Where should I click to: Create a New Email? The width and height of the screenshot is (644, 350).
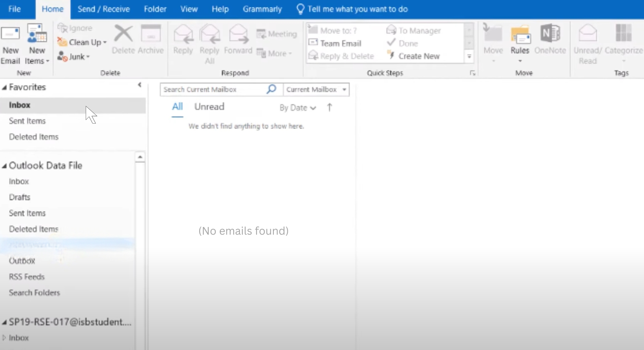[x=10, y=44]
